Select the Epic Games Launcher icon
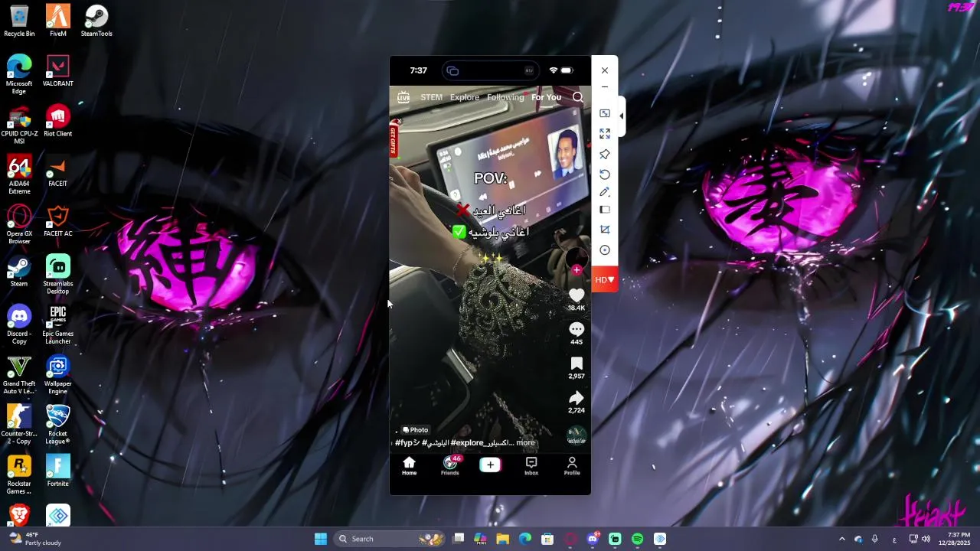This screenshot has width=980, height=551. coord(57,325)
